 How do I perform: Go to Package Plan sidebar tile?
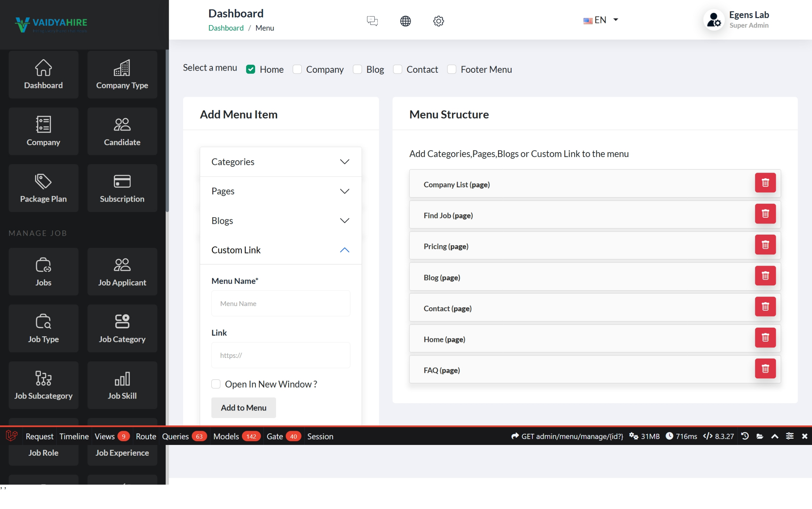pyautogui.click(x=43, y=188)
